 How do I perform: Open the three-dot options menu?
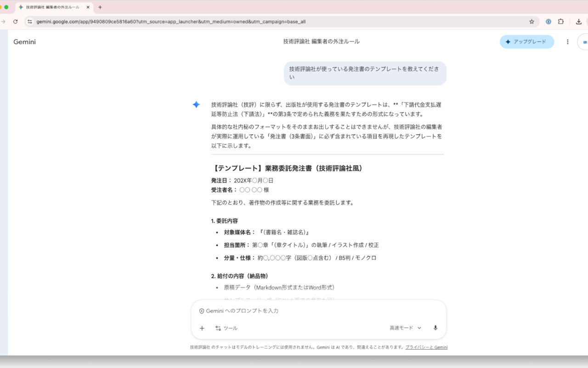tap(568, 42)
